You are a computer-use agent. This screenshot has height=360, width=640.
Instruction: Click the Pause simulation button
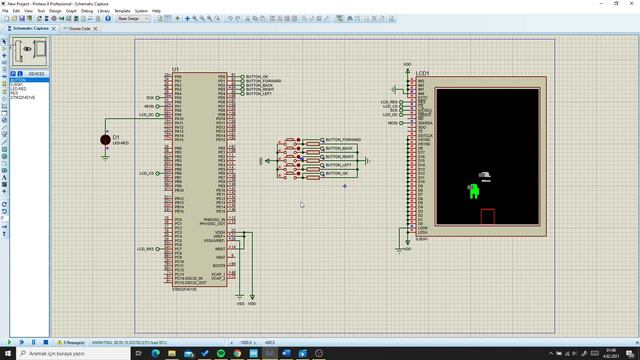click(x=34, y=342)
